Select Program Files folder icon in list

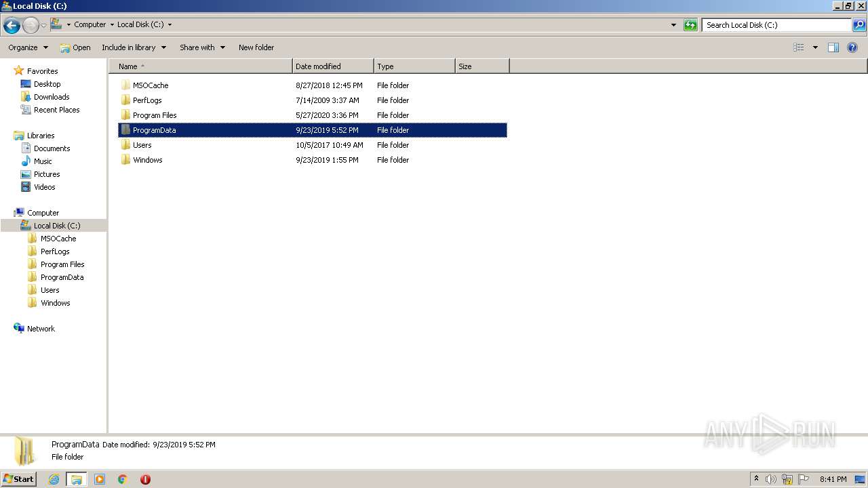click(125, 115)
